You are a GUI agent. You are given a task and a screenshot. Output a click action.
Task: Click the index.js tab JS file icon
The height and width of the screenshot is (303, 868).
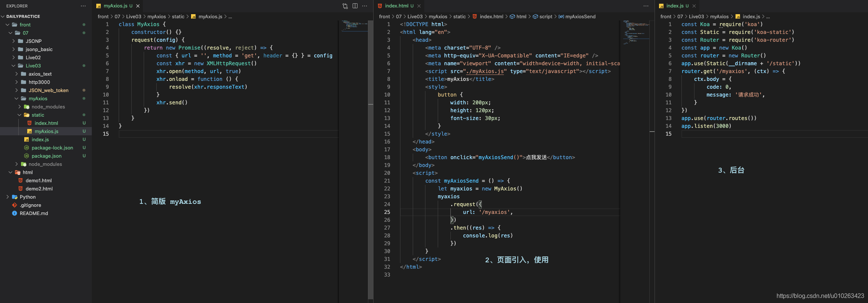661,6
